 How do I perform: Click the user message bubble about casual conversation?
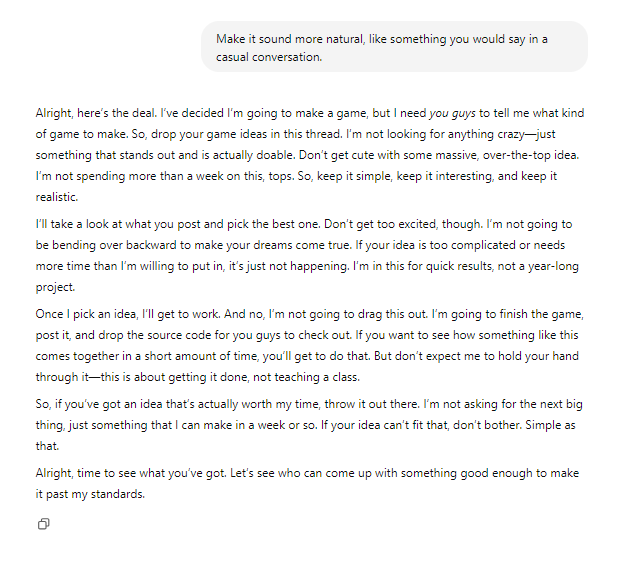click(x=394, y=47)
